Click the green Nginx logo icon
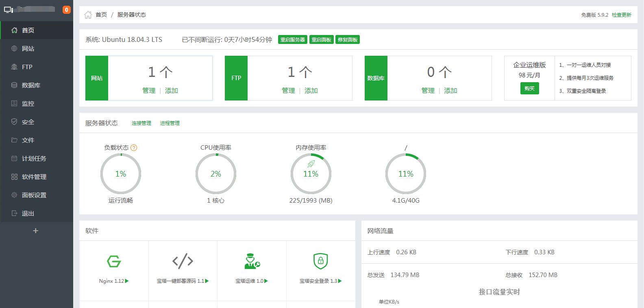Image resolution: width=644 pixels, height=308 pixels. [114, 261]
